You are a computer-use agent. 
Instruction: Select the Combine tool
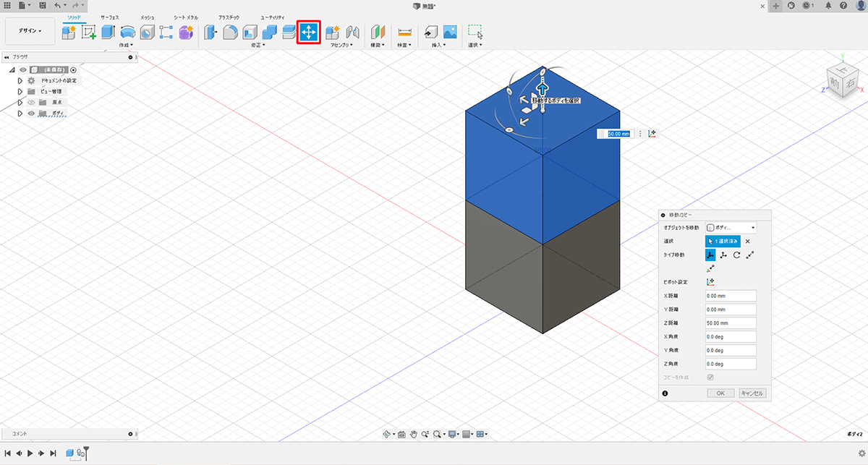[x=269, y=32]
